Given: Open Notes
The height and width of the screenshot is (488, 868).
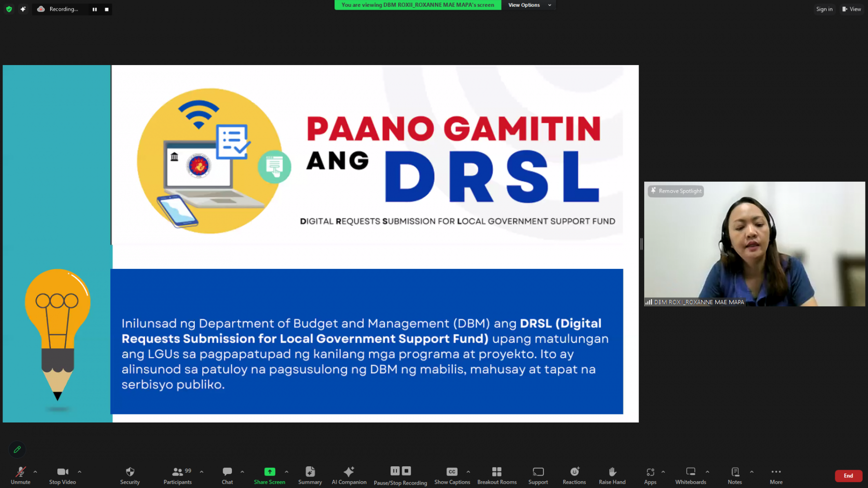Looking at the screenshot, I should 735,475.
